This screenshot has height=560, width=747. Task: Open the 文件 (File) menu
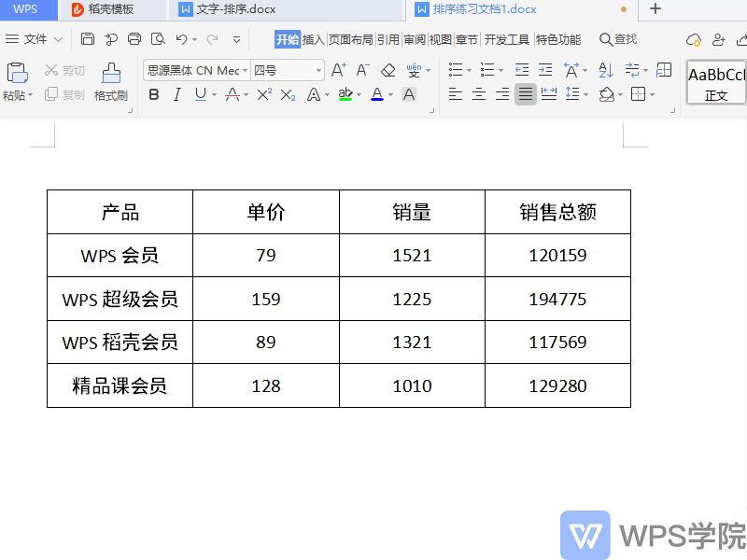[35, 39]
